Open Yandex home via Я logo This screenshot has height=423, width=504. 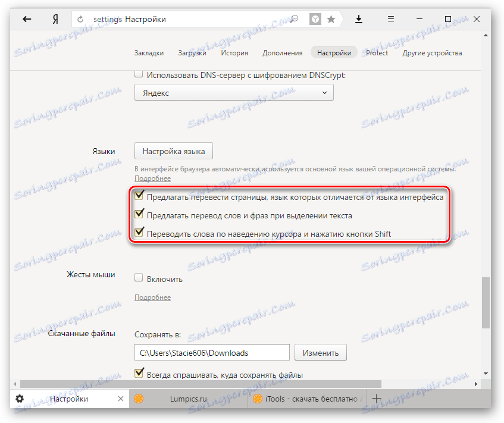pyautogui.click(x=55, y=19)
